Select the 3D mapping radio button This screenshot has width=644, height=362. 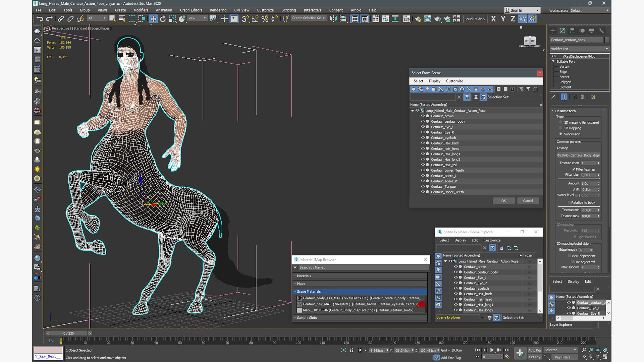[x=560, y=128]
